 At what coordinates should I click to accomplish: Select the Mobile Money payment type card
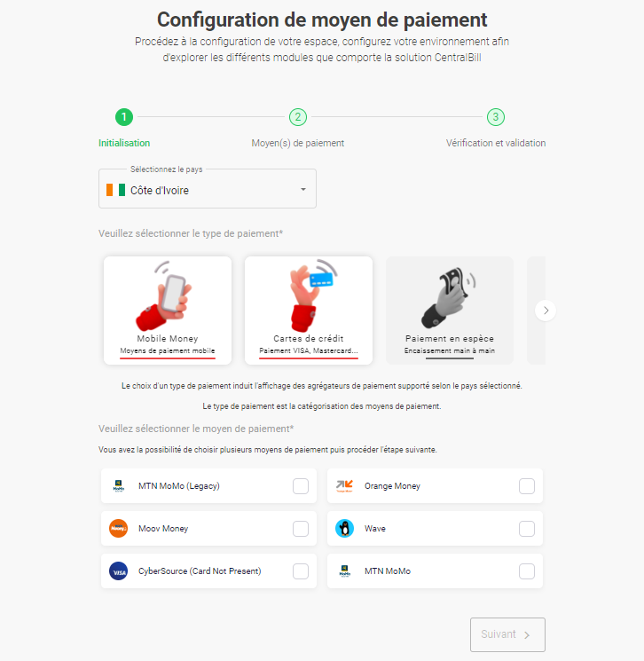point(168,310)
